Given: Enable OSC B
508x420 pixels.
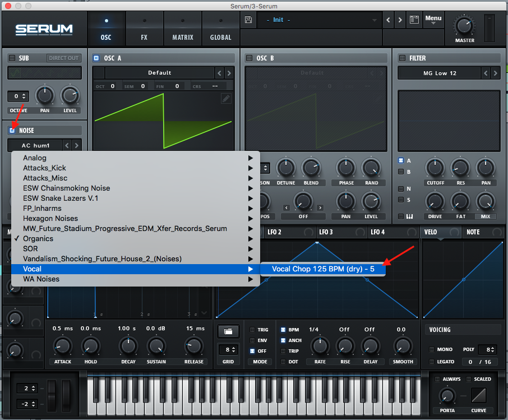Looking at the screenshot, I should (249, 58).
